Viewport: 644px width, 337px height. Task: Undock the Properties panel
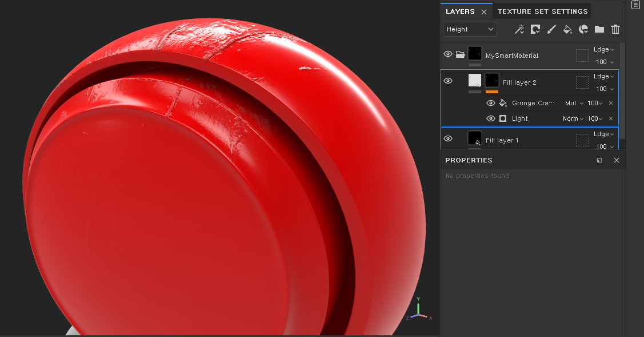[599, 160]
